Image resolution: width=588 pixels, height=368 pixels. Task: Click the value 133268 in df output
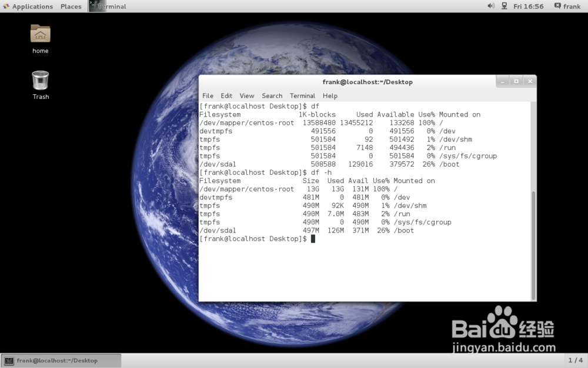[x=402, y=123]
